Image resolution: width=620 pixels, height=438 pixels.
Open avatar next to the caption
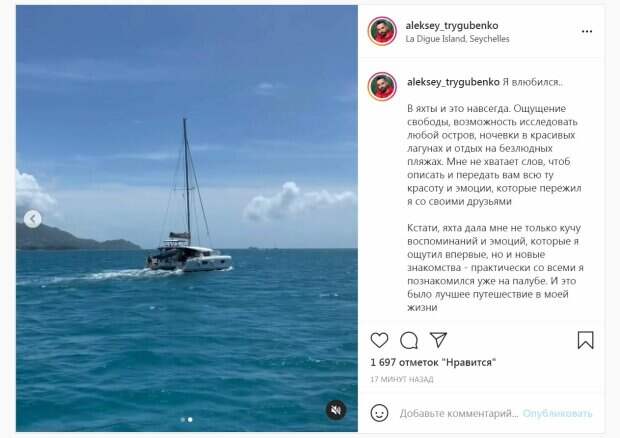[382, 87]
